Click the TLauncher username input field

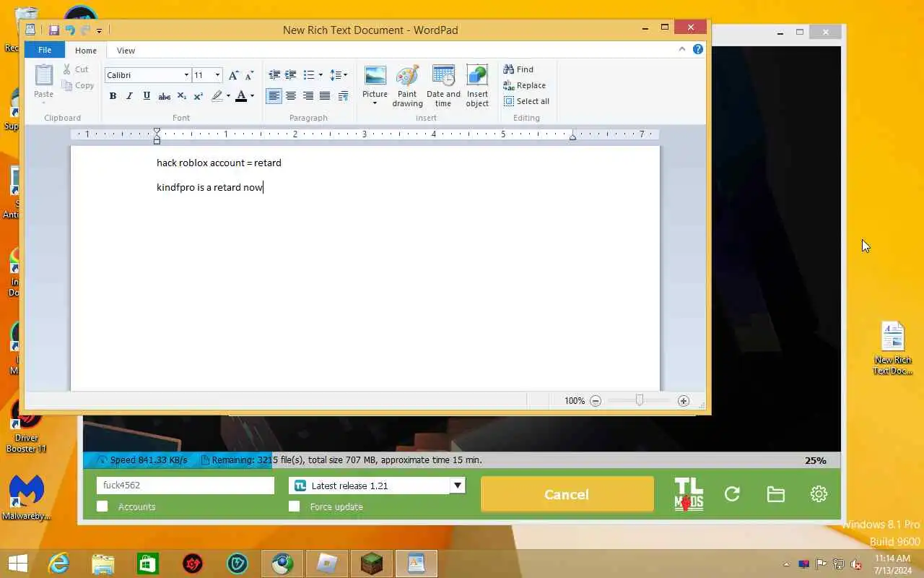(x=186, y=486)
